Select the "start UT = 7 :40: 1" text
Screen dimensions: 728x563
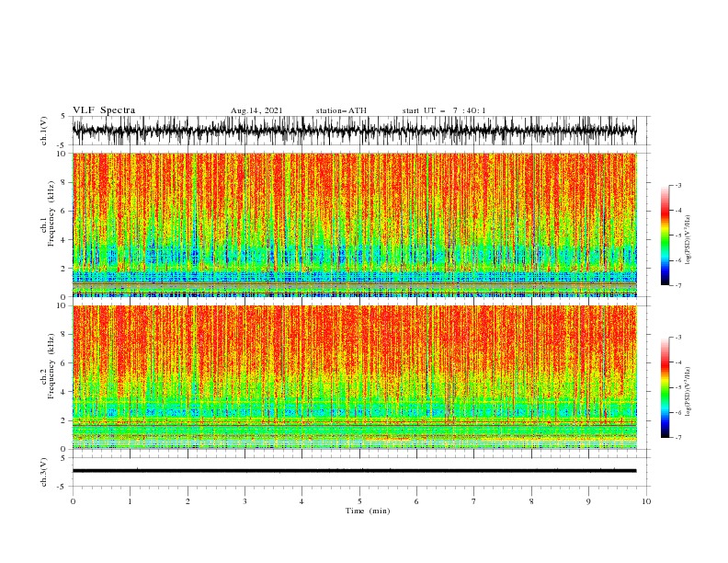point(444,110)
